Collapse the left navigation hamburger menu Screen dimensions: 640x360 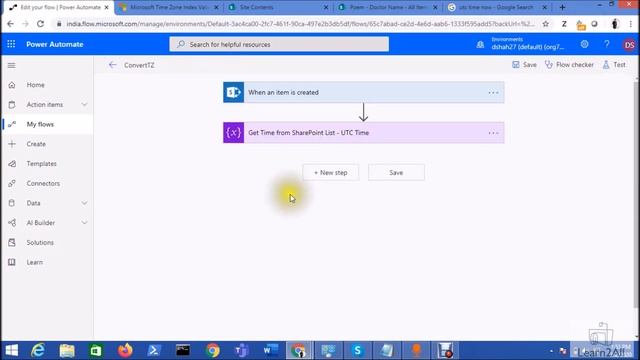11,65
